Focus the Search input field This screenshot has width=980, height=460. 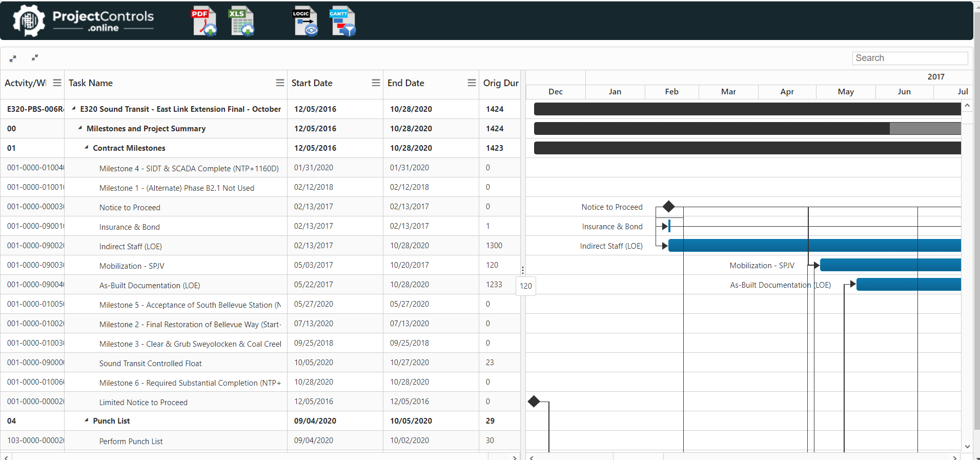[910, 58]
